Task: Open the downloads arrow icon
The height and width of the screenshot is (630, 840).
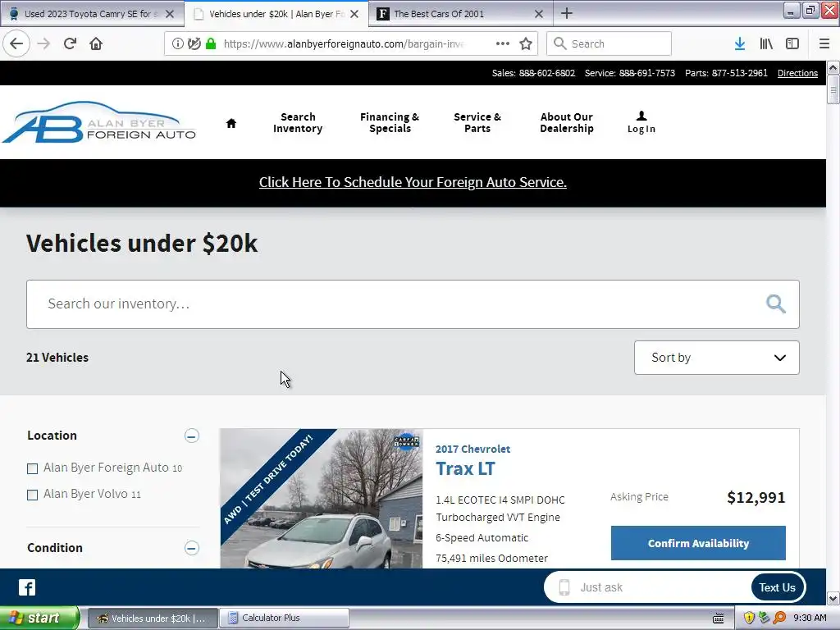Action: 740,44
